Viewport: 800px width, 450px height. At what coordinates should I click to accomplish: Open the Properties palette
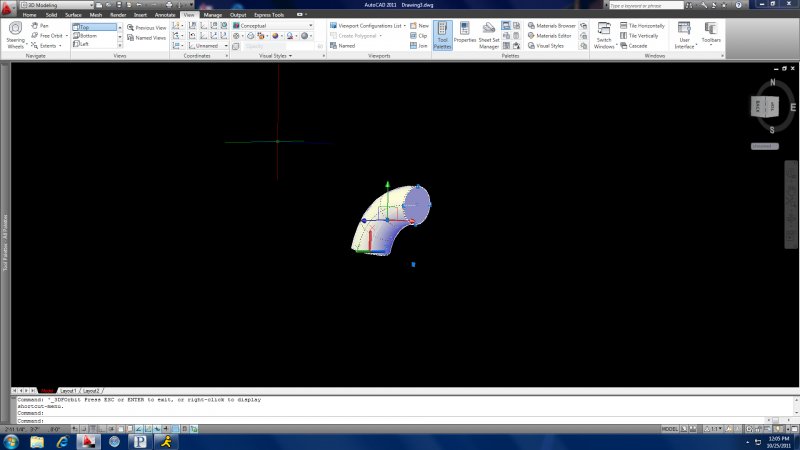[x=465, y=32]
